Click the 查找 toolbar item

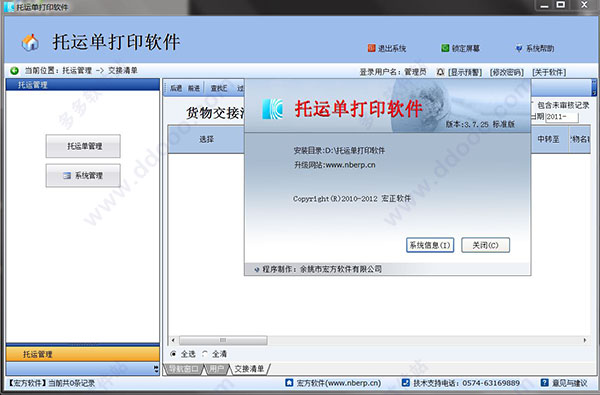pos(219,88)
